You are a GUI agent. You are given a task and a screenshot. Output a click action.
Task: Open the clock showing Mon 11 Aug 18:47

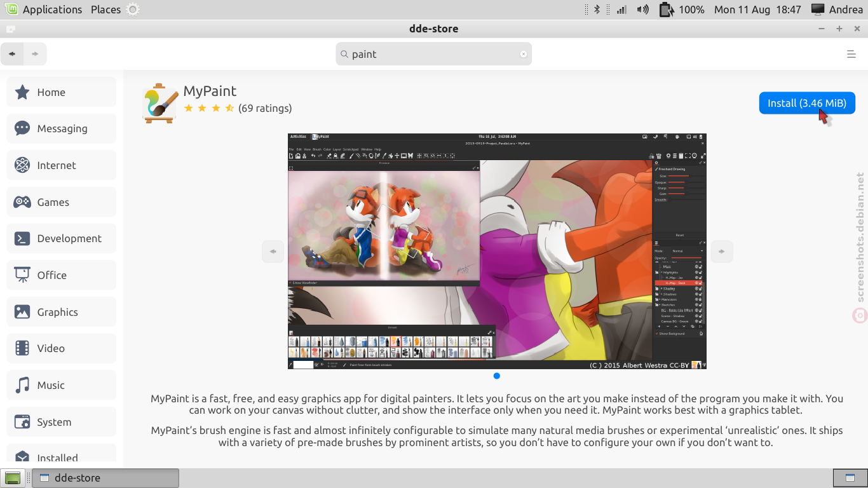pos(757,10)
